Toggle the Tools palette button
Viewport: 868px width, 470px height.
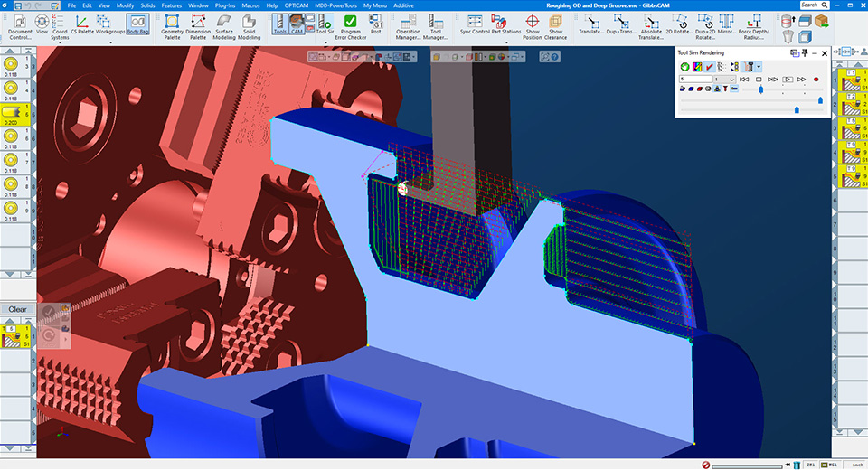[280, 23]
